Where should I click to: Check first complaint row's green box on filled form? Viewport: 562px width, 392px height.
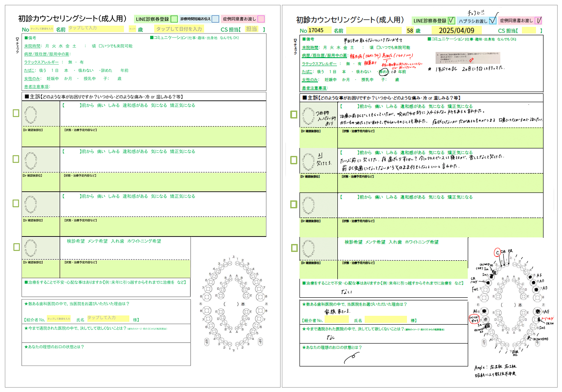pyautogui.click(x=294, y=115)
